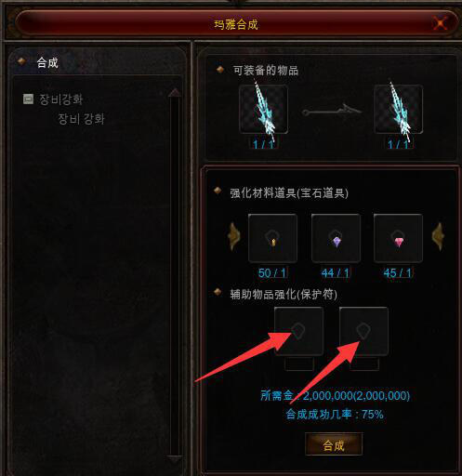Screen dimensions: 462x476
Task: Click the scroll up arrow in list
Action: coord(175,92)
